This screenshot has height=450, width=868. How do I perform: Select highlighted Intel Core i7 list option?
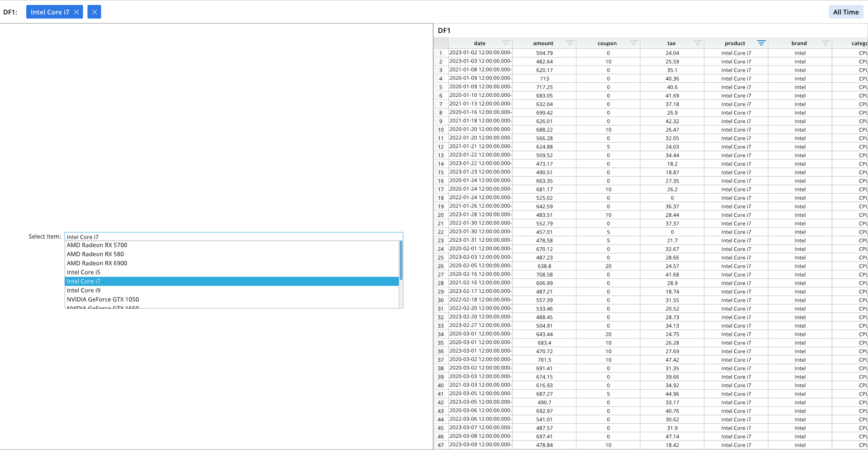pyautogui.click(x=232, y=281)
